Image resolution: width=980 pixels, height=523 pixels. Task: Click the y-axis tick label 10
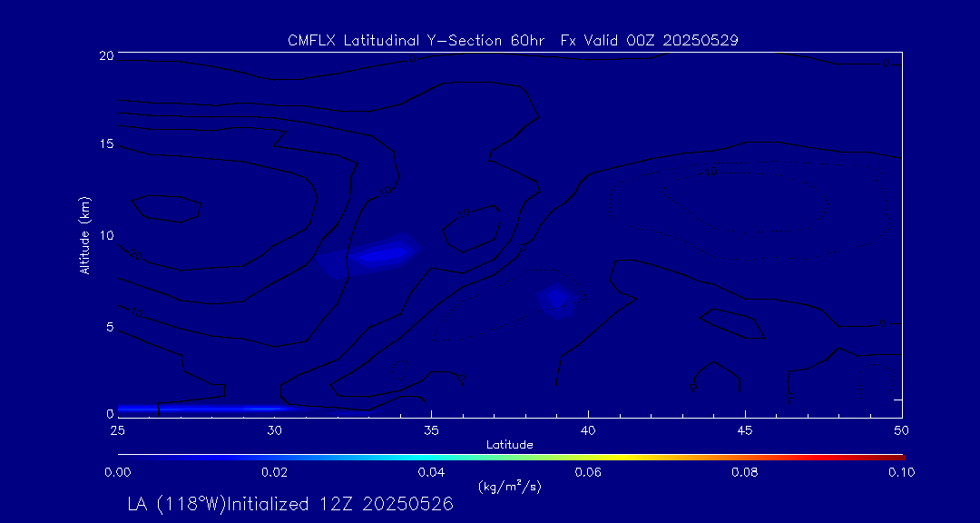[x=106, y=236]
